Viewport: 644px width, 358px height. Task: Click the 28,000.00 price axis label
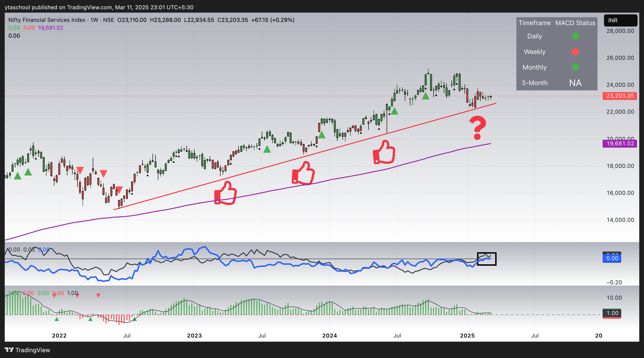(620, 31)
